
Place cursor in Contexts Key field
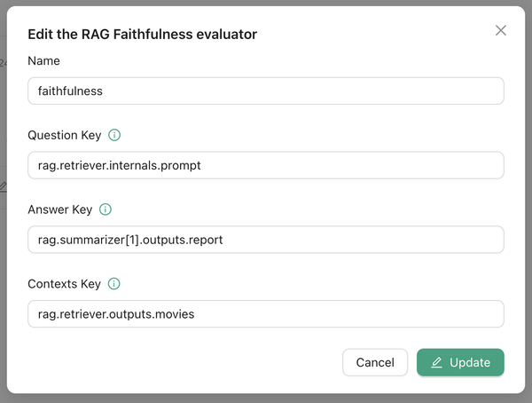266,313
